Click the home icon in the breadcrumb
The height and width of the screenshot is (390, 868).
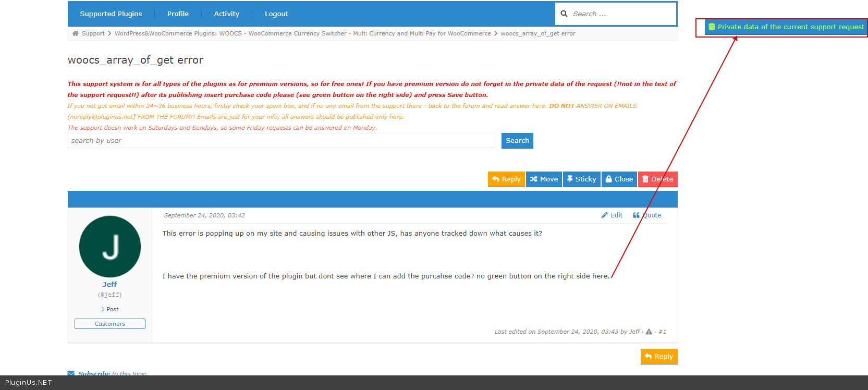point(76,33)
